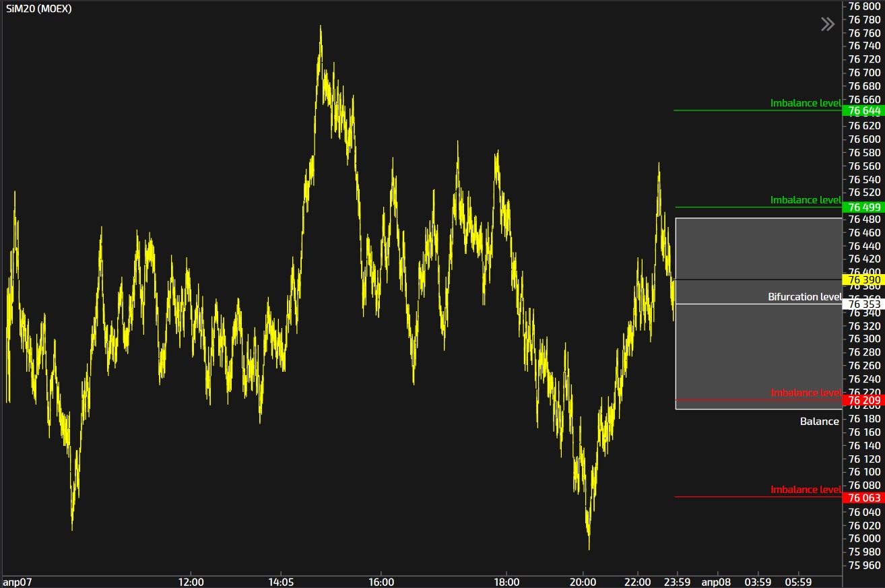Expand the panel with the double-chevron icon
885x588 pixels.
pos(827,25)
